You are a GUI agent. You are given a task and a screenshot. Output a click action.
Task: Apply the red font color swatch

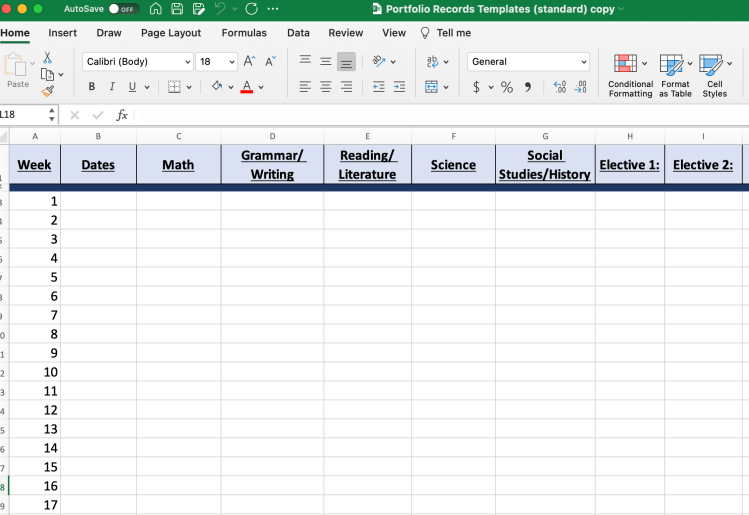click(247, 87)
